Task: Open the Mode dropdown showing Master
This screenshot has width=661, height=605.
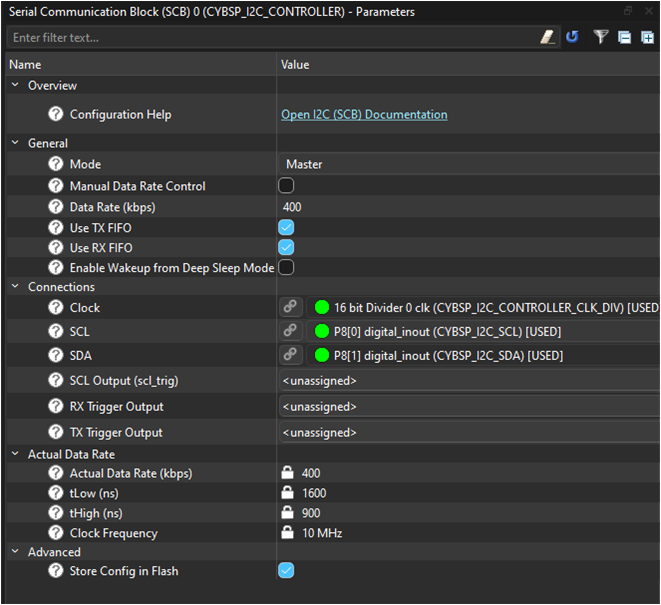Action: [468, 164]
